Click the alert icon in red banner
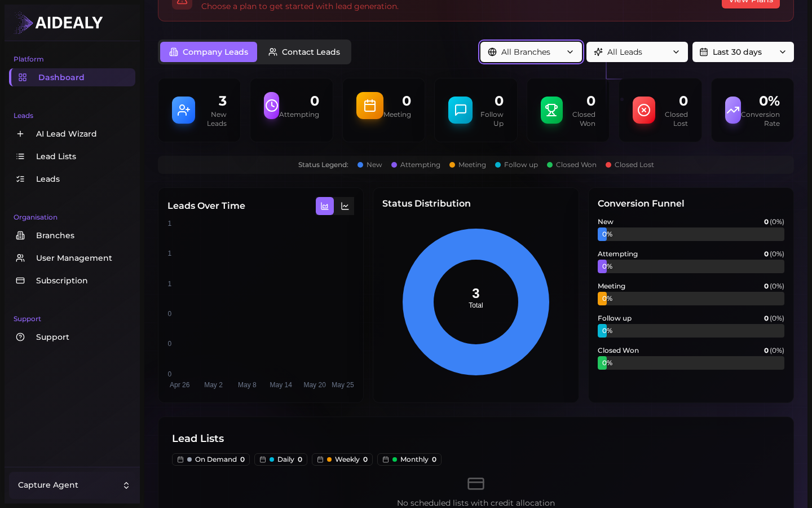812x508 pixels. click(182, 2)
